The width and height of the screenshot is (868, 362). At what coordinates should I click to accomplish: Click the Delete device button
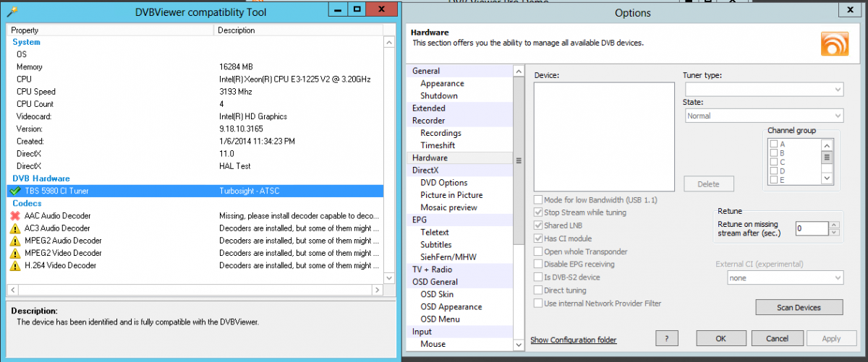[708, 184]
